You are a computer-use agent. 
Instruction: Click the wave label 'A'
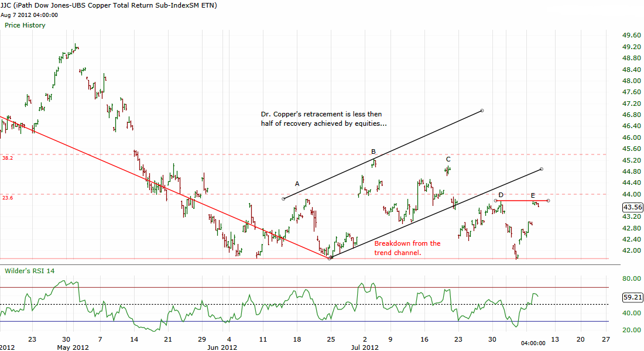coord(297,184)
